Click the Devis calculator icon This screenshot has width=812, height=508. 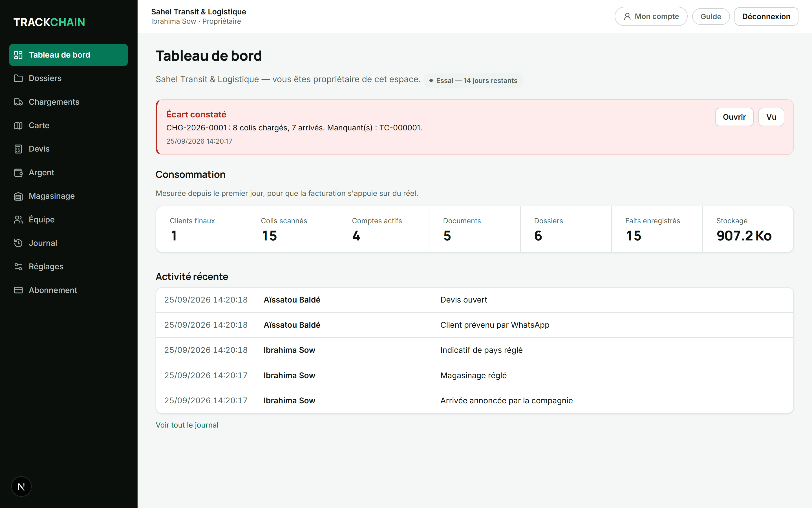point(18,149)
